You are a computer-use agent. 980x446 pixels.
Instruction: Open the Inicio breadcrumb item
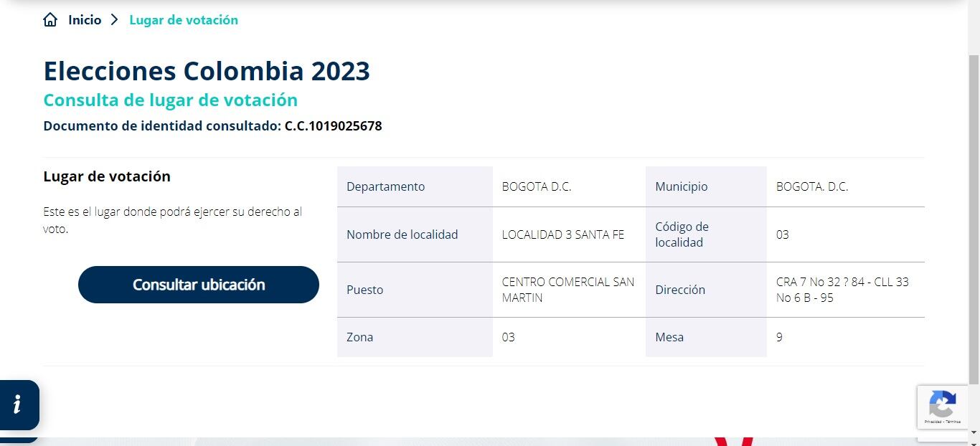(84, 19)
